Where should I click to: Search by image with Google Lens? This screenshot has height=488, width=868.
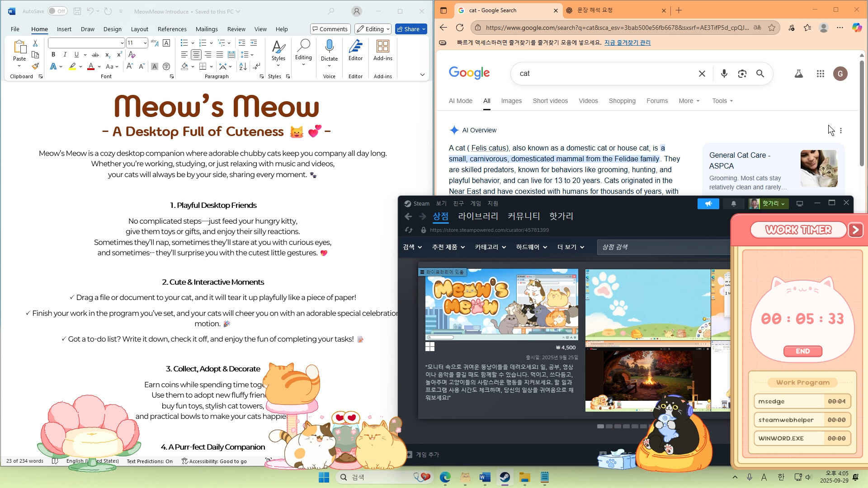click(x=742, y=73)
